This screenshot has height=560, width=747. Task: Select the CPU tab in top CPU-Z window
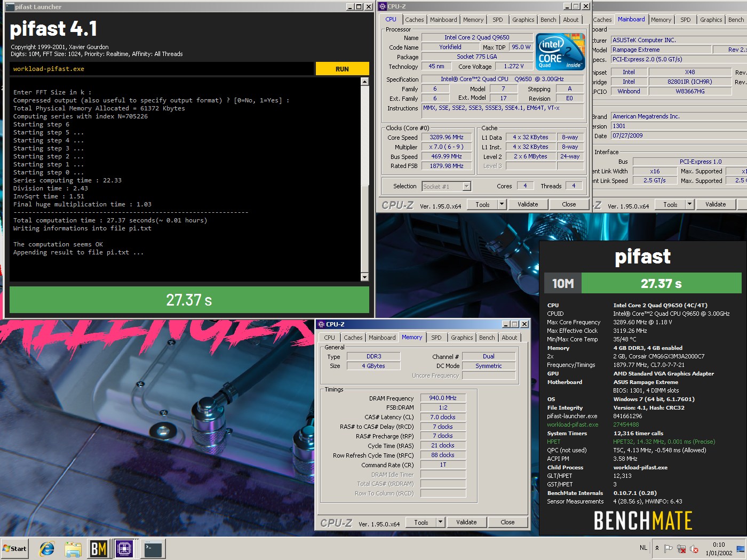point(391,19)
